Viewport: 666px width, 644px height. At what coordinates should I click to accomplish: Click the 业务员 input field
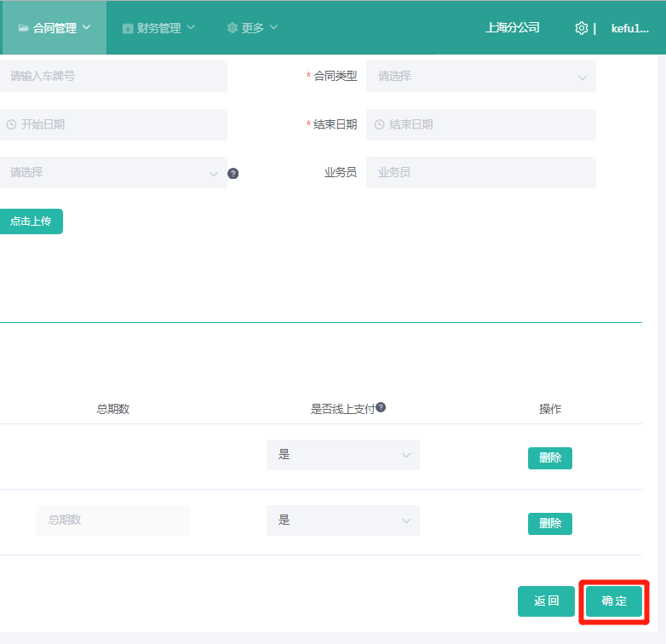[x=480, y=172]
